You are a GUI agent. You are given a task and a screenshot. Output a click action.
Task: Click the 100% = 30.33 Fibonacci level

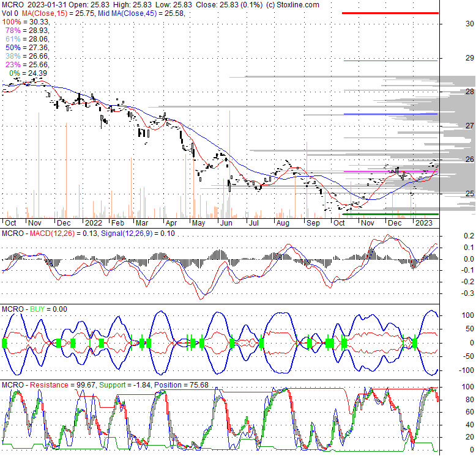click(26, 22)
